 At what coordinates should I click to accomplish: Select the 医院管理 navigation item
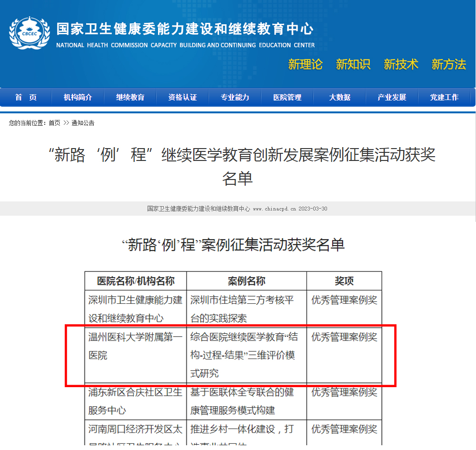(x=287, y=97)
